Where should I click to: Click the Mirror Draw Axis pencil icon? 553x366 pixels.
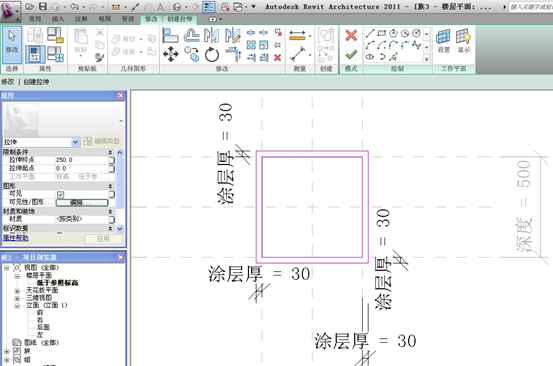(x=233, y=35)
